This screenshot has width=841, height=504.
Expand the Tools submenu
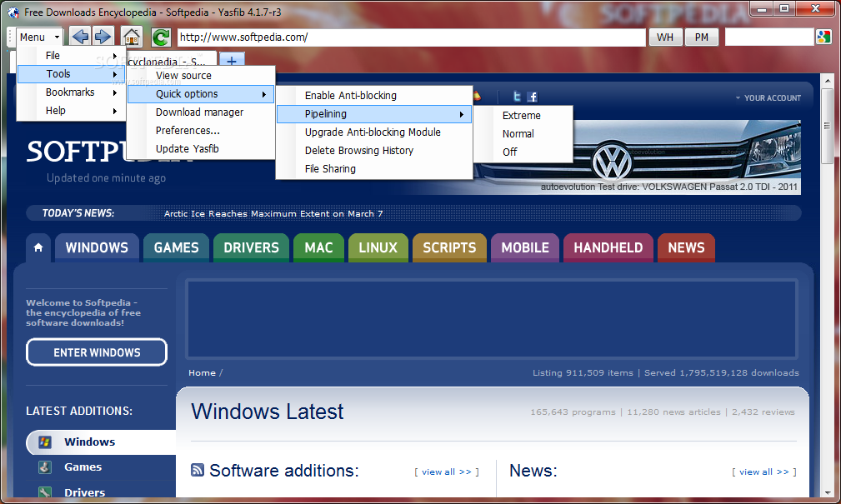pos(72,74)
